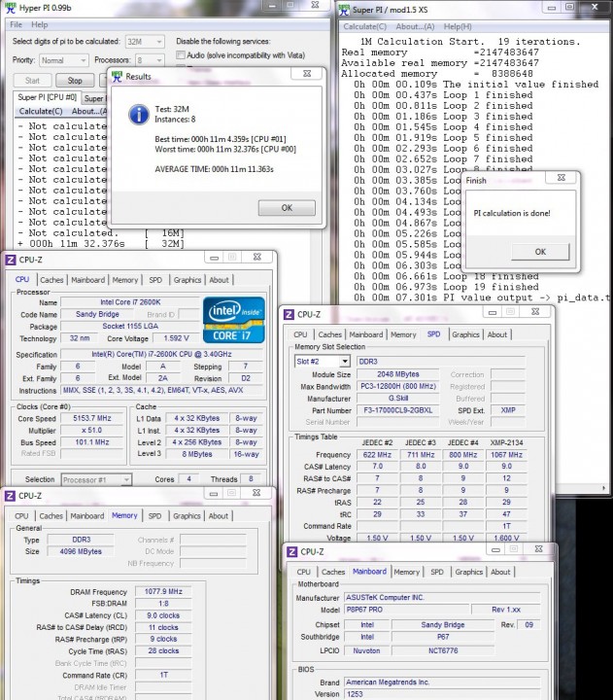
Task: Switch to Graphics tab in CPU-Z processor window
Action: (187, 280)
